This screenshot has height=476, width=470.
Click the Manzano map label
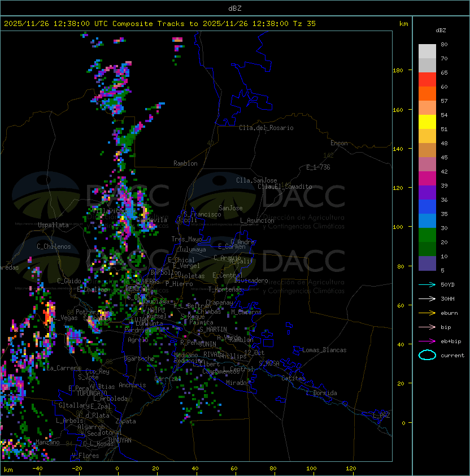tap(47, 442)
